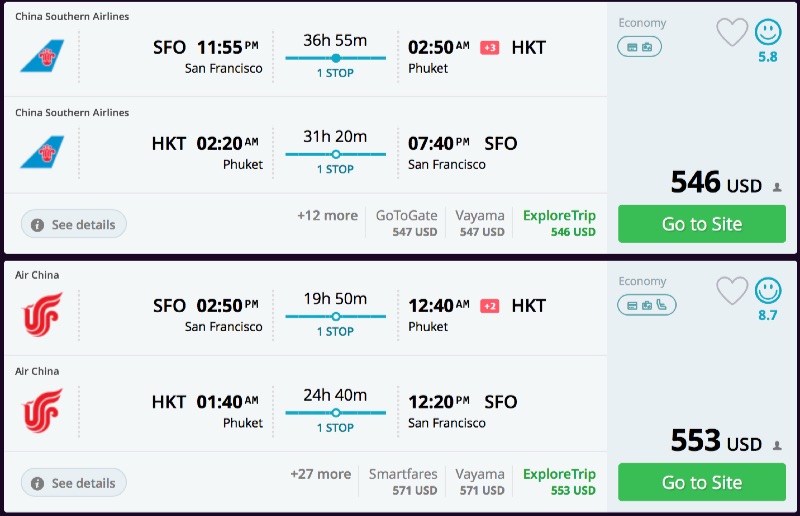Select the GoToGate 547 USD offer
800x516 pixels.
coord(407,223)
